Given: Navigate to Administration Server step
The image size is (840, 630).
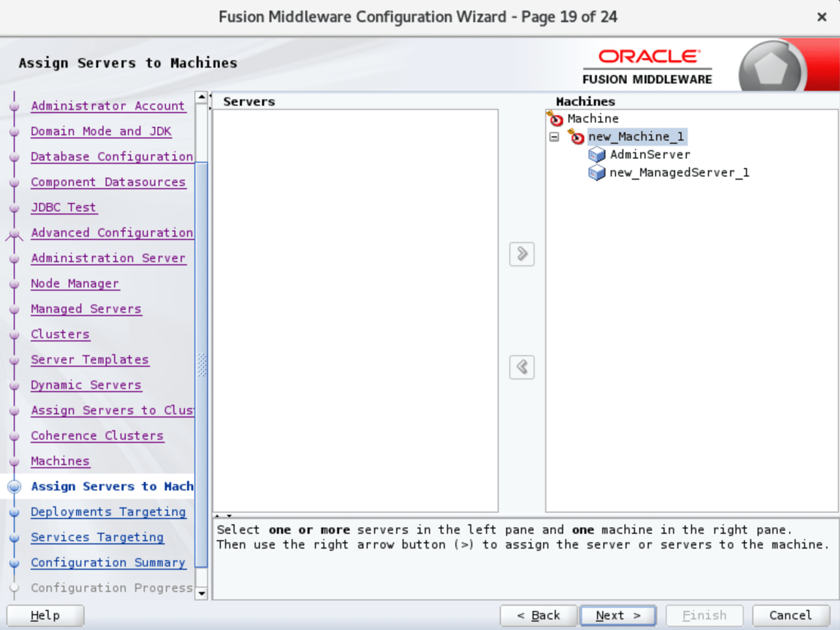Looking at the screenshot, I should coord(108,258).
